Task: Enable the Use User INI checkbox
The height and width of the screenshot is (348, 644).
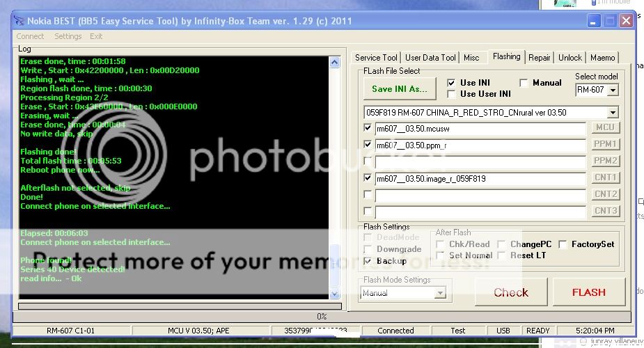Action: (x=451, y=94)
